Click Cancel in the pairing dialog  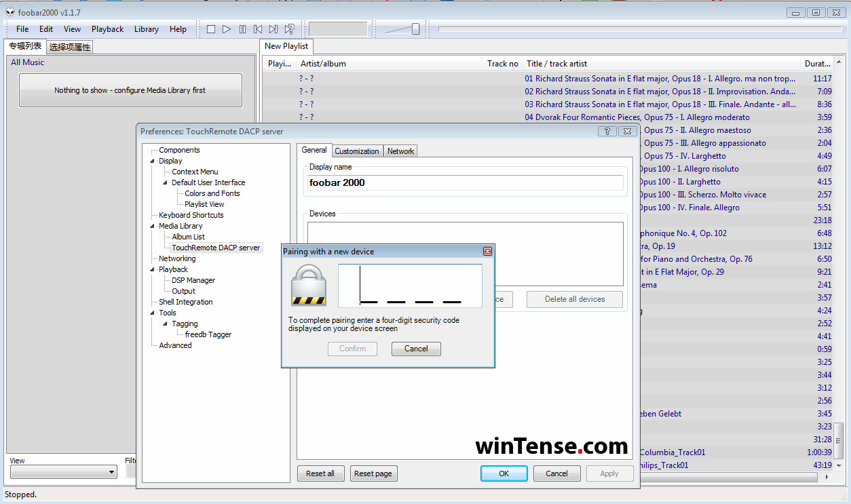416,349
